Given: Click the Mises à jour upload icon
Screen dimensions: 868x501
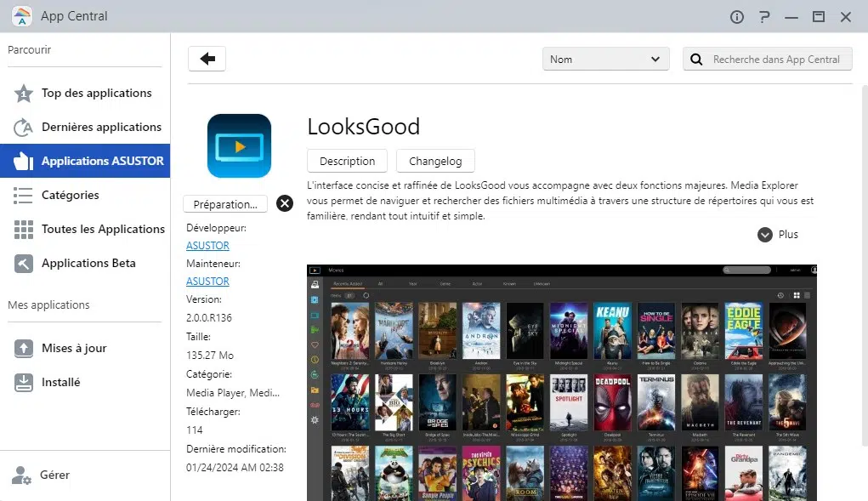Looking at the screenshot, I should pos(23,348).
